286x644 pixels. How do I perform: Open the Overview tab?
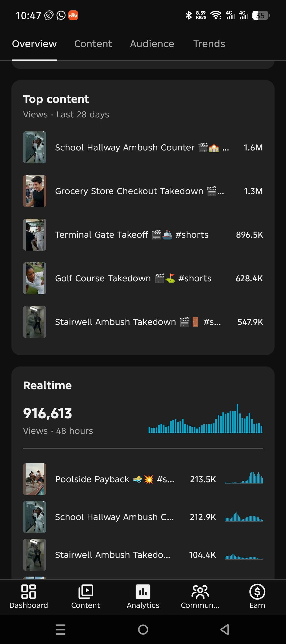[34, 44]
